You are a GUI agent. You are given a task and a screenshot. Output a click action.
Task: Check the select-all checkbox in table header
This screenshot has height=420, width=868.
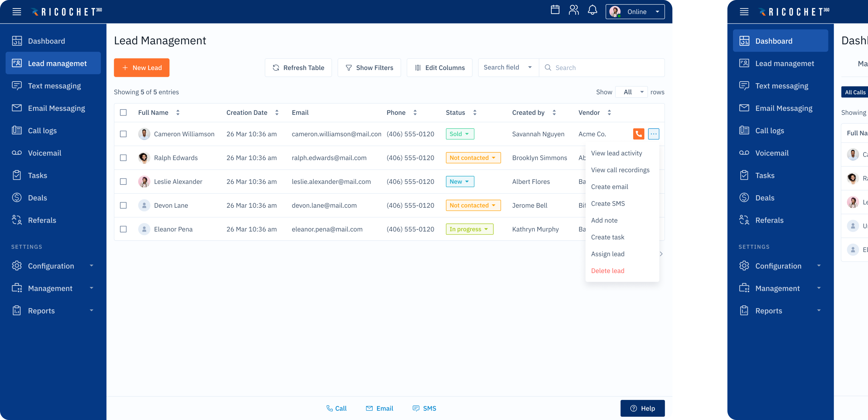[x=123, y=113]
